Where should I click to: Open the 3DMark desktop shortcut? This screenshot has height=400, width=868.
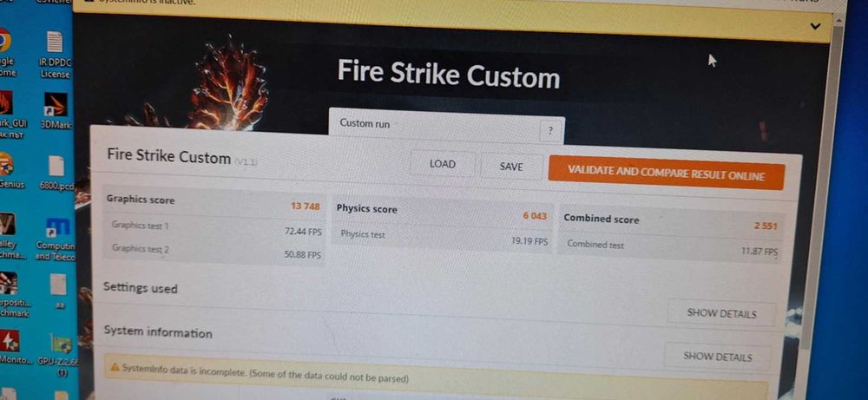56,110
